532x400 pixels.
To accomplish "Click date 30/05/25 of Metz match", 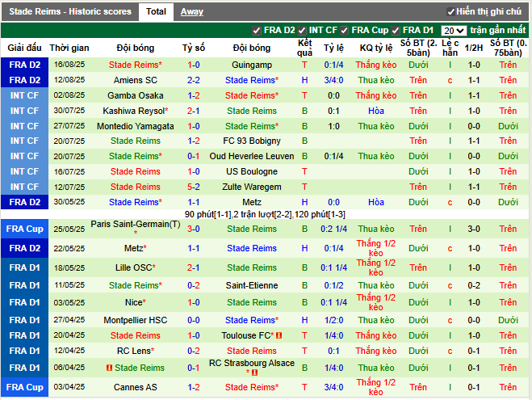I will click(x=69, y=202).
